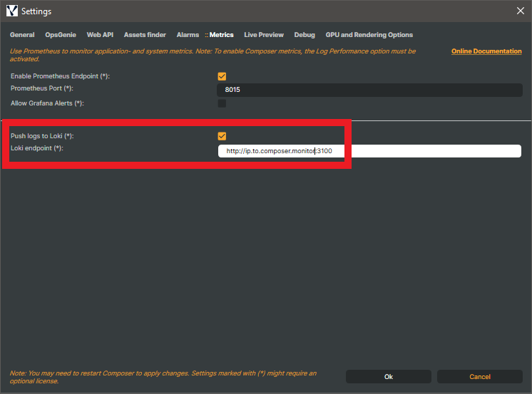Select the Alarms tab
Viewport: 532px width, 394px height.
(188, 35)
